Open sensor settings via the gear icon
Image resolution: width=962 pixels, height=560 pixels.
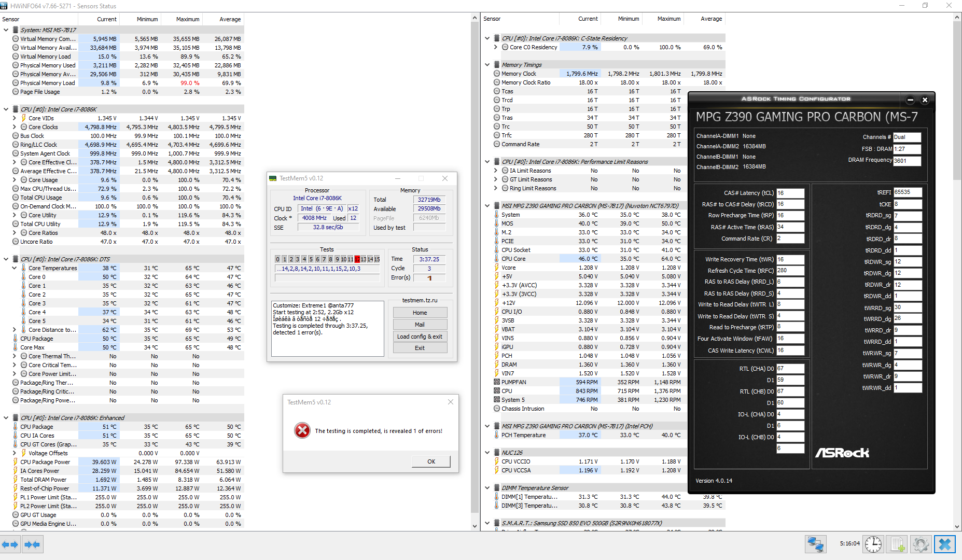coord(921,544)
